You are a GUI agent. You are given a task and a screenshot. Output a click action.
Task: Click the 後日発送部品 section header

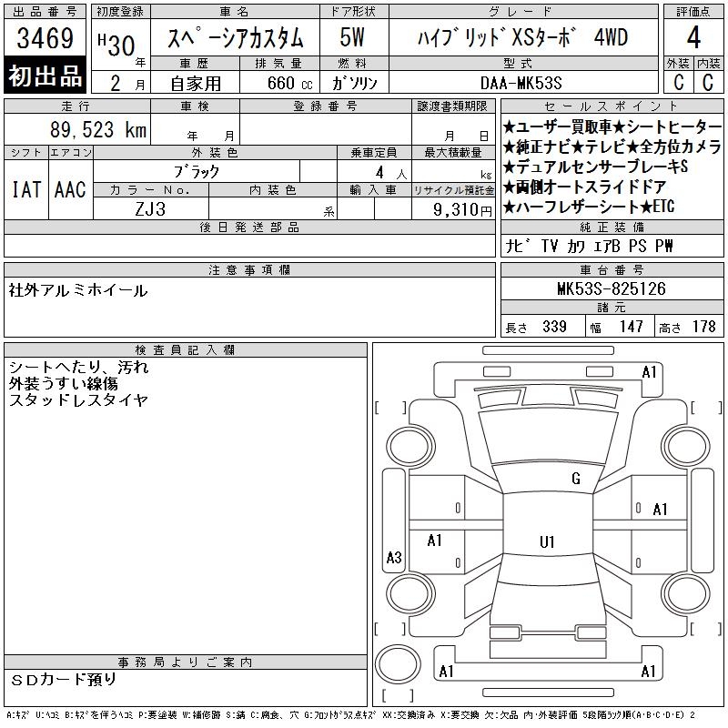[249, 227]
